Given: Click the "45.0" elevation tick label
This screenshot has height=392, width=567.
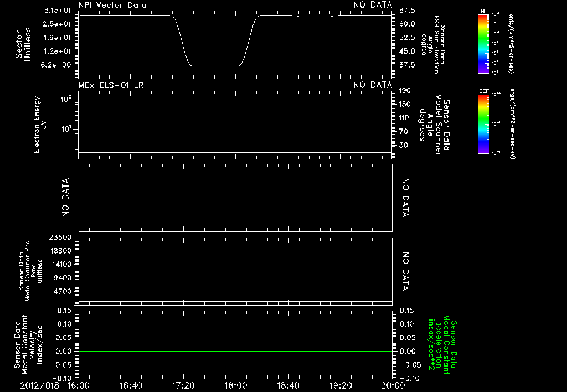Looking at the screenshot, I should 407,51.
